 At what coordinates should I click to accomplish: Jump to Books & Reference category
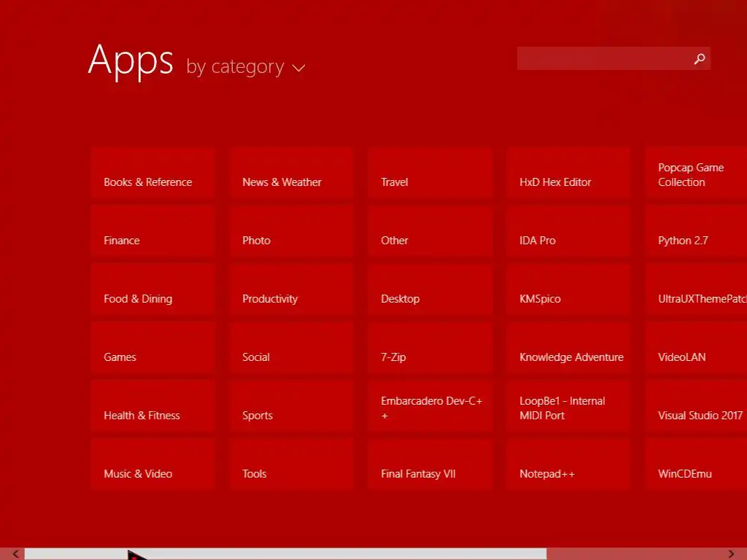(x=152, y=173)
